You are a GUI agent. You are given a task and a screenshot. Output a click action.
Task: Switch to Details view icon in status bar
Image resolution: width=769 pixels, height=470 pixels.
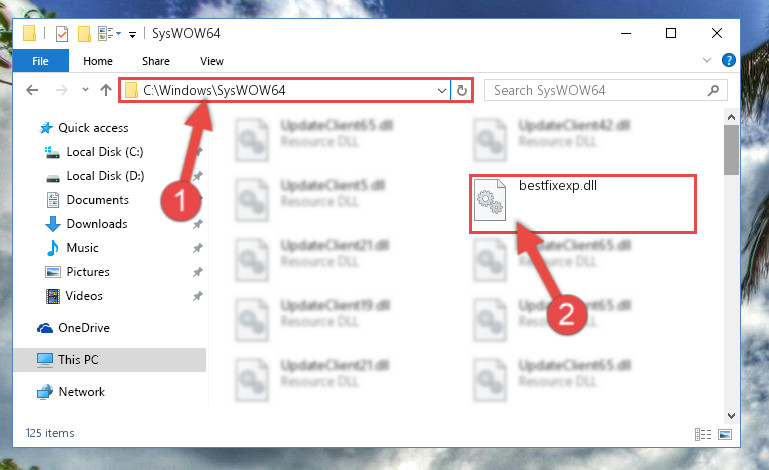click(x=703, y=434)
